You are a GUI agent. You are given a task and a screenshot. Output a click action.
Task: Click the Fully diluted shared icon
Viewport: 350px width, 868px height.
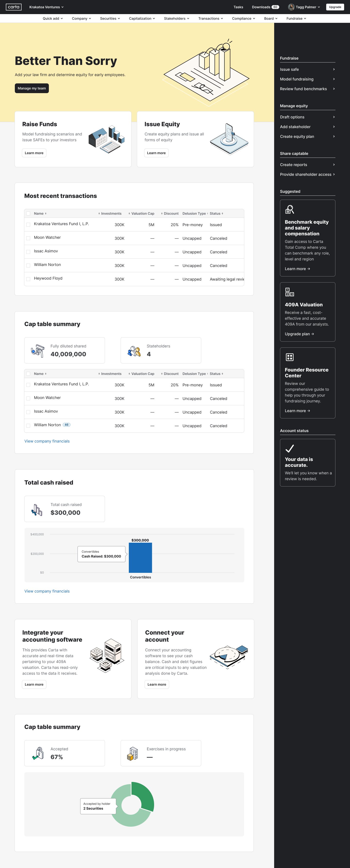click(x=38, y=351)
